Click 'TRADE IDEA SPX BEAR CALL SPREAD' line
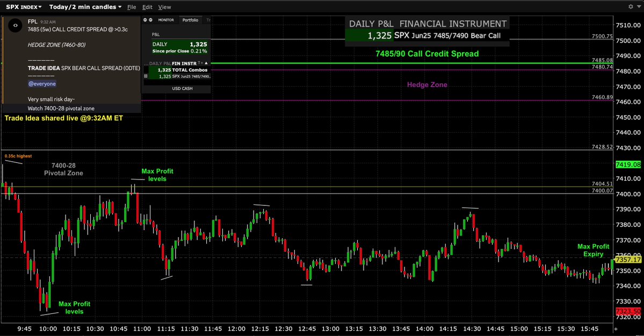644x336 pixels. click(x=84, y=68)
